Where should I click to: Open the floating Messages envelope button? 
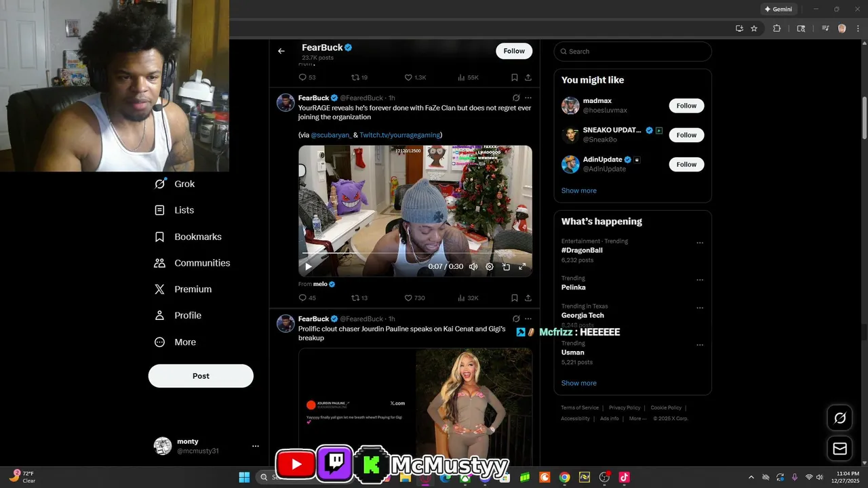click(840, 449)
